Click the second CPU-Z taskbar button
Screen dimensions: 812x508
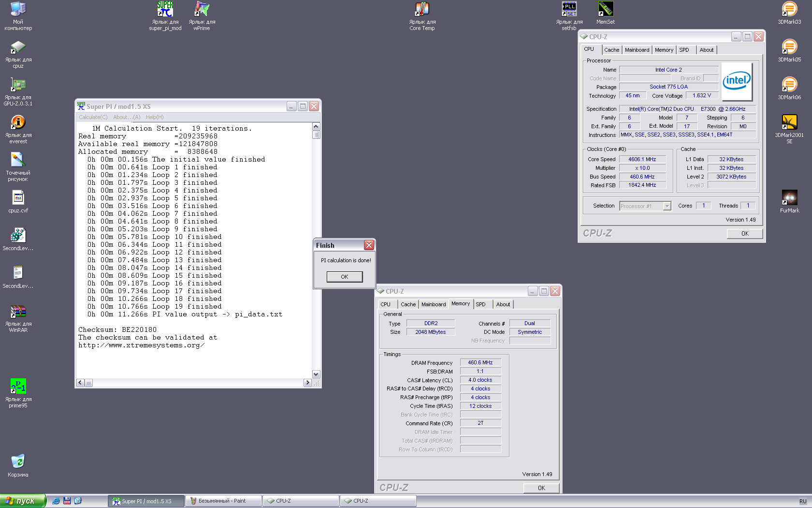378,501
